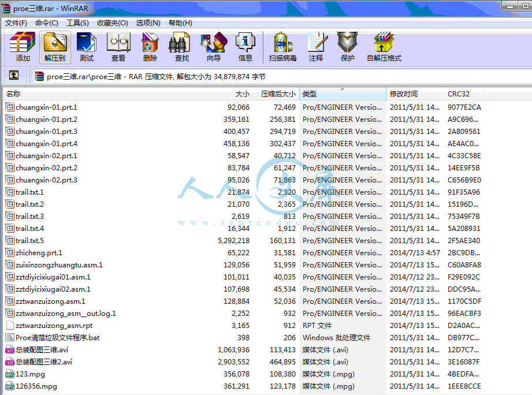Screen dimensions: 532x395
Task: Click type cell Windows 批处理文件
Action: click(x=336, y=338)
